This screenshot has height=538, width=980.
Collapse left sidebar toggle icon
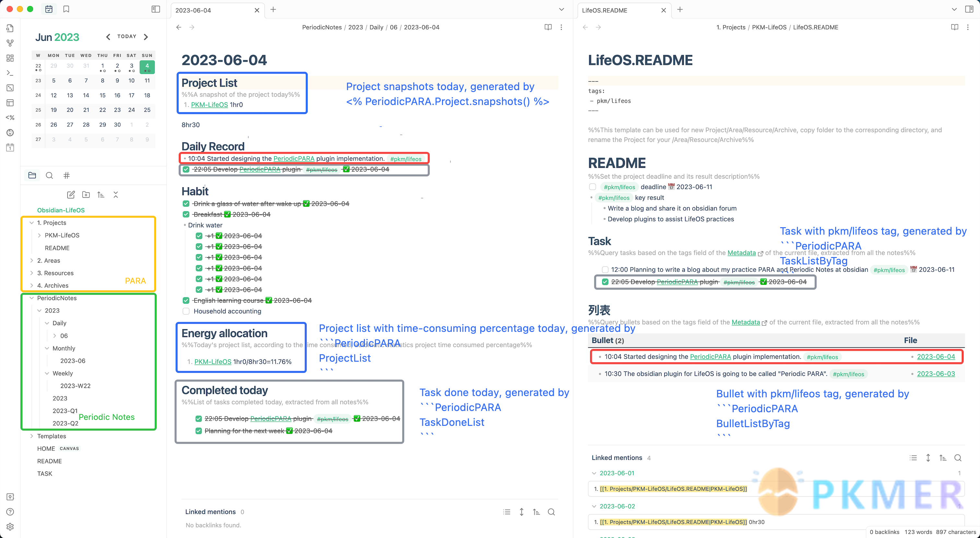(156, 9)
